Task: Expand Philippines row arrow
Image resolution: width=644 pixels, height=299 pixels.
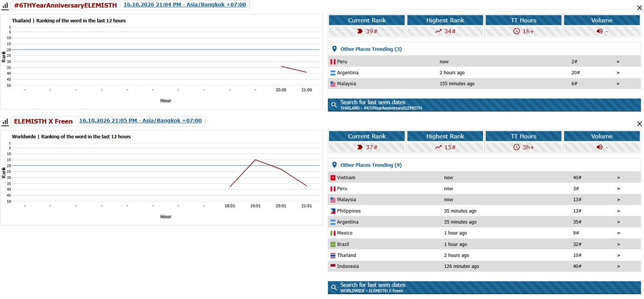Action: tap(618, 211)
